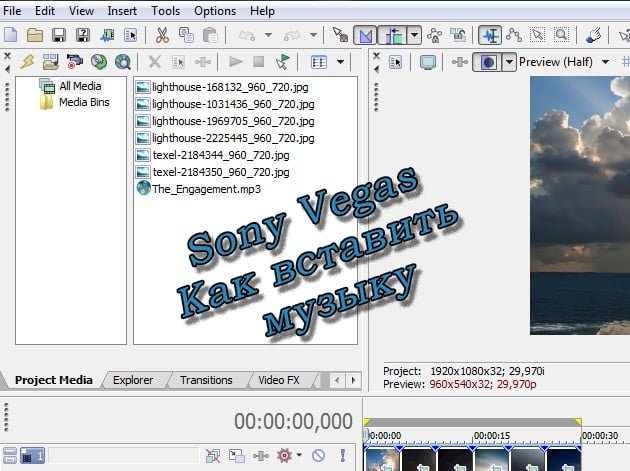630x471 pixels.
Task: Open the View menu
Action: coord(81,11)
